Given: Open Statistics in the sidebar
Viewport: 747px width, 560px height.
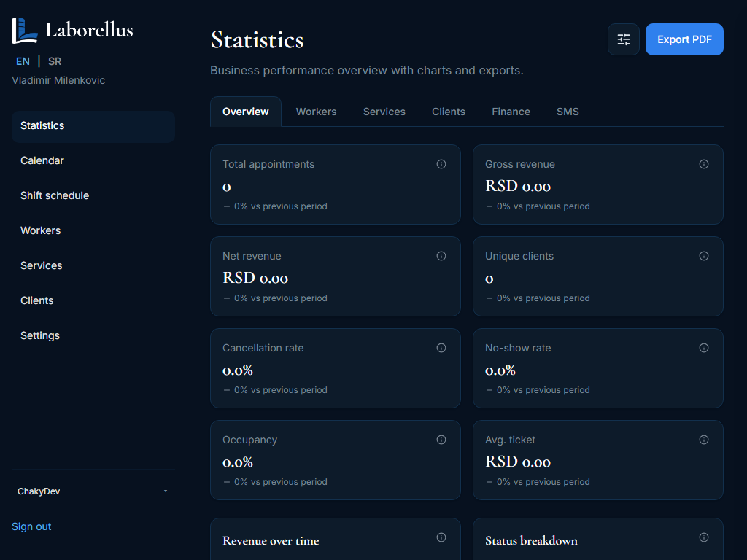Looking at the screenshot, I should click(x=93, y=125).
